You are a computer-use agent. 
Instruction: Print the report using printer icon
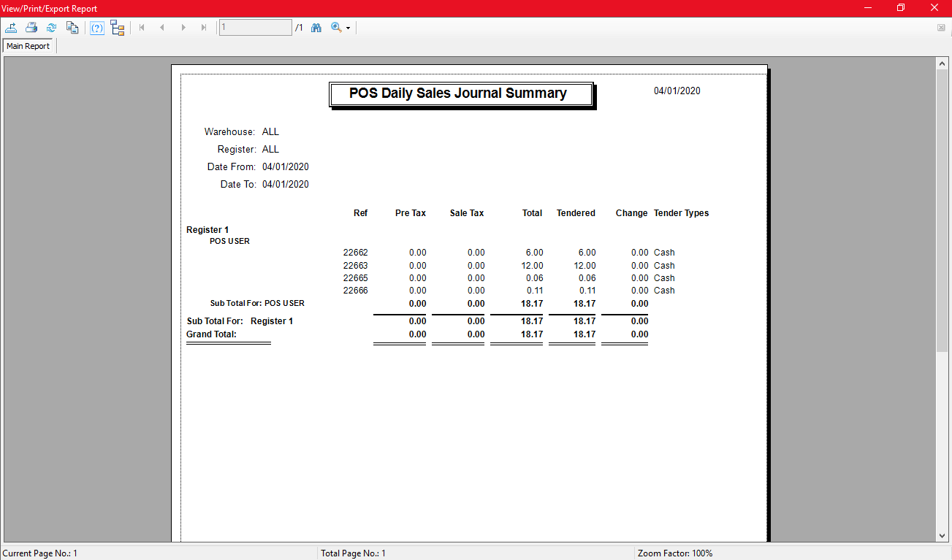[31, 28]
